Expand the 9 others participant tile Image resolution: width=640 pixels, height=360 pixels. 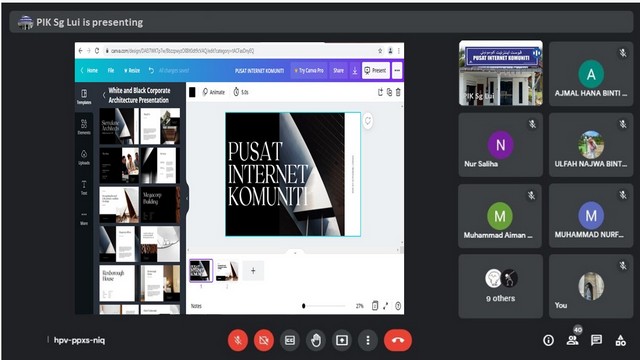pos(500,286)
